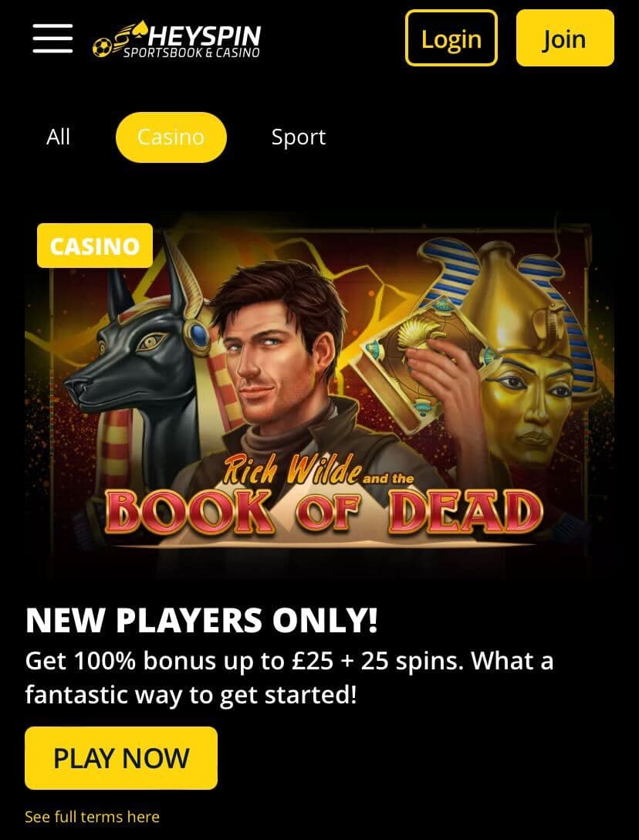Select the Casino filter tab
639x840 pixels.
click(x=171, y=137)
